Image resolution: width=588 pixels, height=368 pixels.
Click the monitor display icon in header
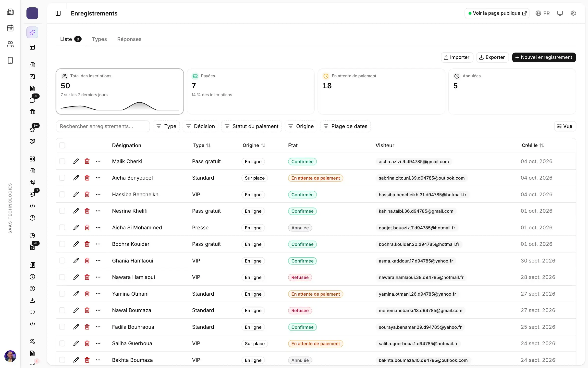pyautogui.click(x=560, y=13)
